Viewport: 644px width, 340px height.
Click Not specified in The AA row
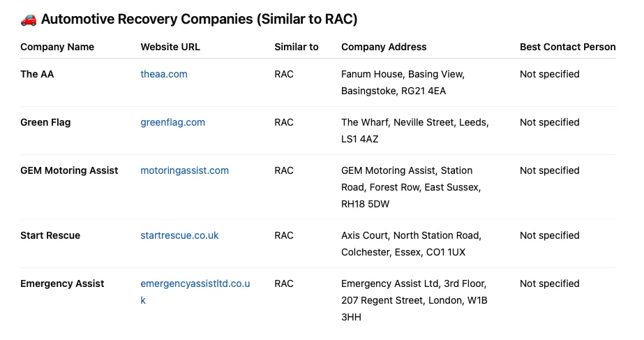coord(550,74)
